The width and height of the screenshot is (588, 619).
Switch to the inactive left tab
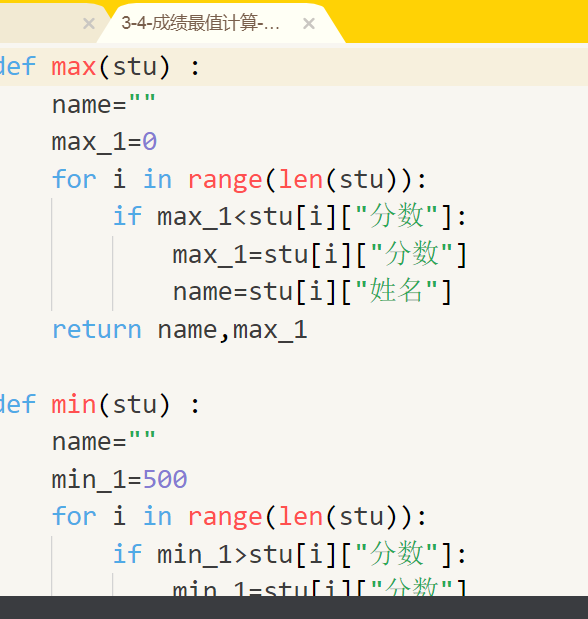point(39,23)
